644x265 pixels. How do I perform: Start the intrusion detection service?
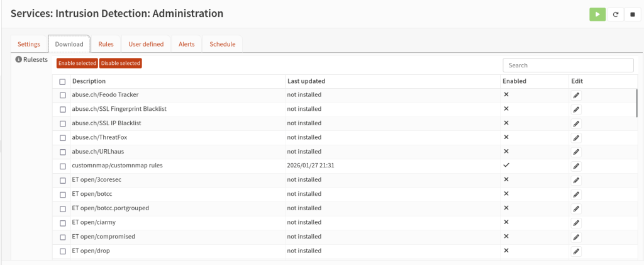(597, 14)
